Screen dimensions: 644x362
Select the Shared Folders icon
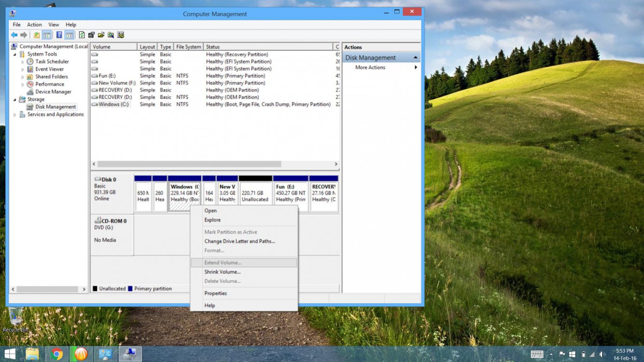point(30,77)
